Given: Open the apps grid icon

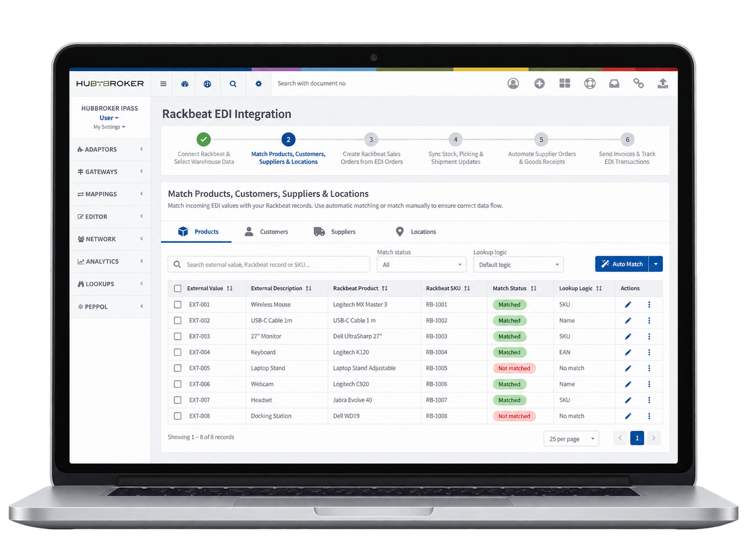Looking at the screenshot, I should click(x=565, y=84).
